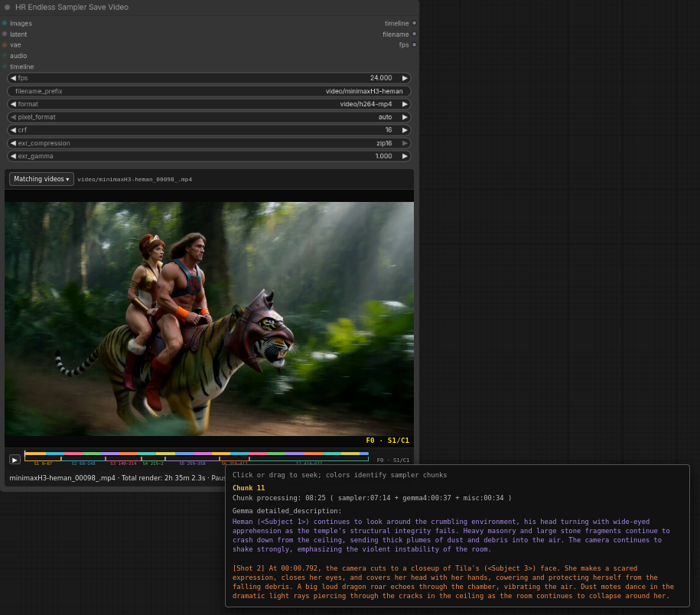The height and width of the screenshot is (615, 700).
Task: Click the F0 · S1/C1 overlay on video
Action: 387,441
